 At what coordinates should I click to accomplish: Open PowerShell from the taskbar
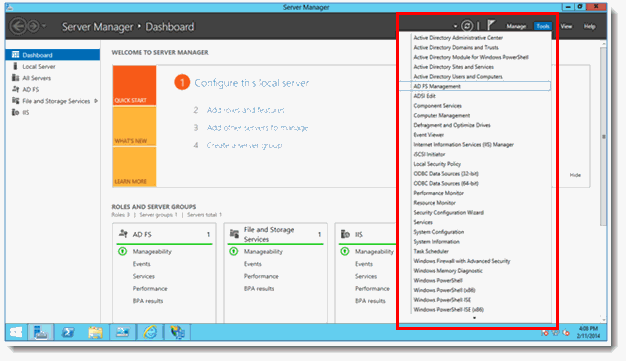pyautogui.click(x=68, y=332)
